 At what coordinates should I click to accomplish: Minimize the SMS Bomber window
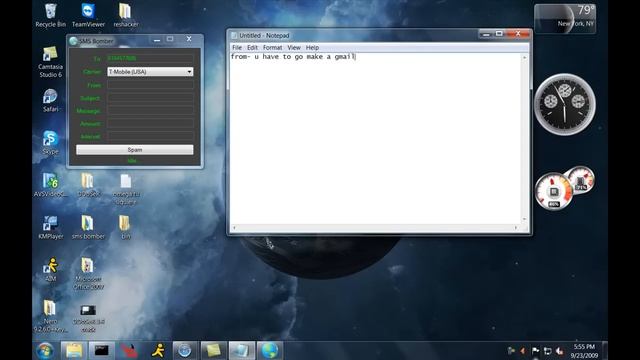[x=157, y=40]
